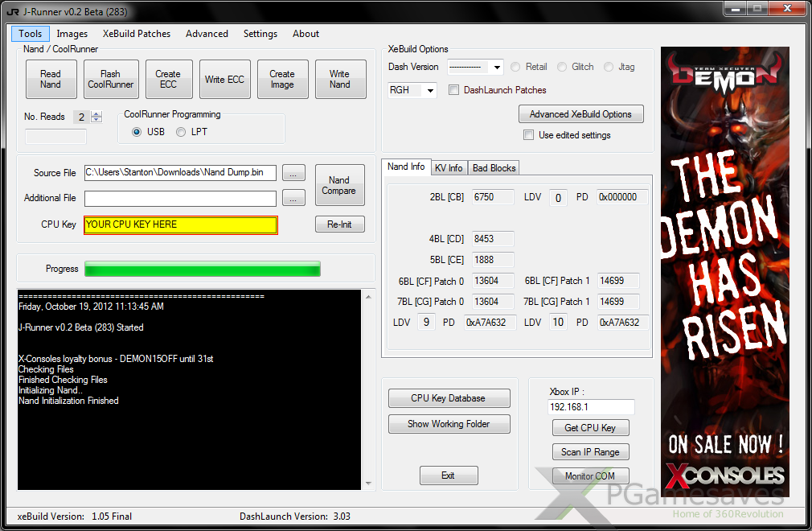Click the yellow CPU Key input field
This screenshot has height=531, width=812.
[180, 224]
